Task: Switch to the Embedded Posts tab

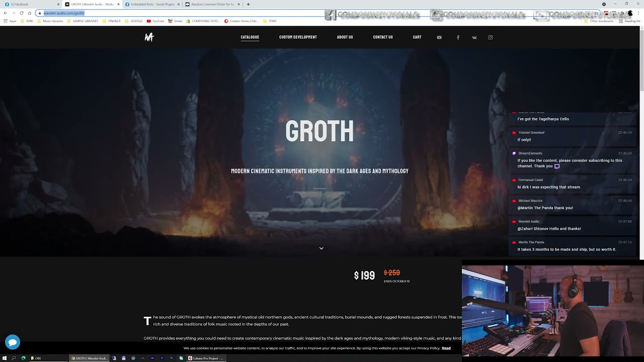Action: tap(151, 4)
